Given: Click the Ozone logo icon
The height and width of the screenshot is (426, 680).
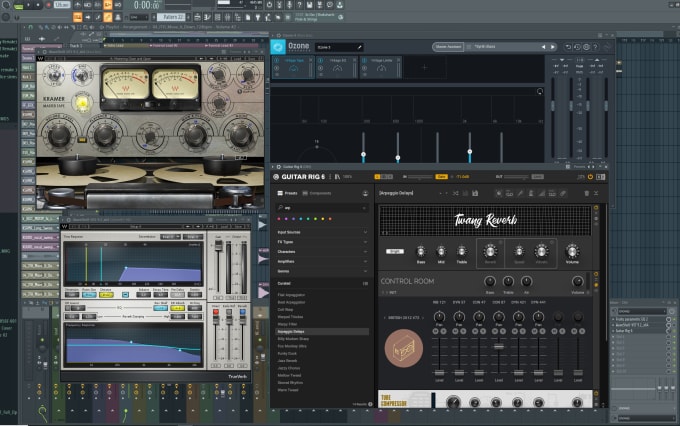Looking at the screenshot, I should [278, 47].
